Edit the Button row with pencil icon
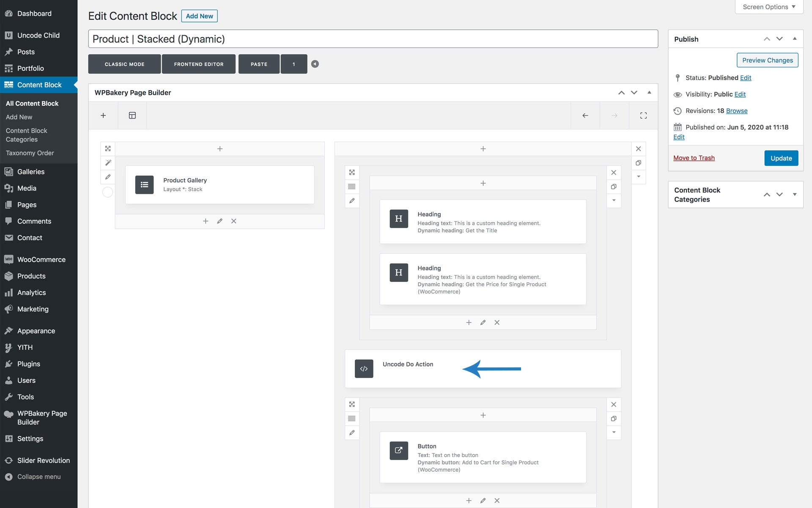This screenshot has width=812, height=508. pos(352,433)
